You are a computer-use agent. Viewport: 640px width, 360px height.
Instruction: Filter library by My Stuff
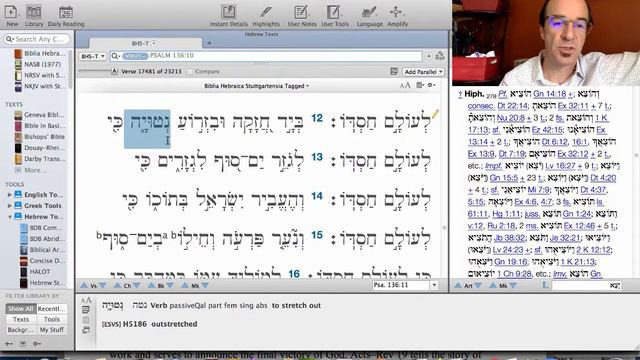tap(51, 329)
